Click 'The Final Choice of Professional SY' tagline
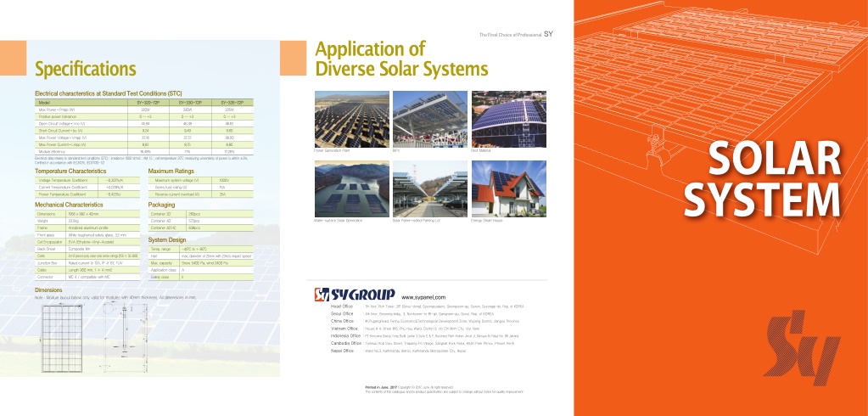868x416 pixels. (x=516, y=34)
